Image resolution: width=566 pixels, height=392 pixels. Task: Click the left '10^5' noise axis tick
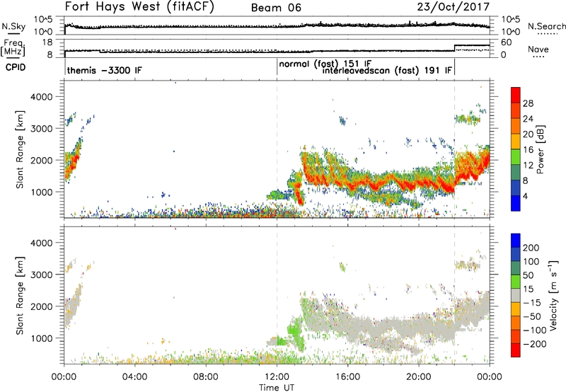tap(44, 19)
